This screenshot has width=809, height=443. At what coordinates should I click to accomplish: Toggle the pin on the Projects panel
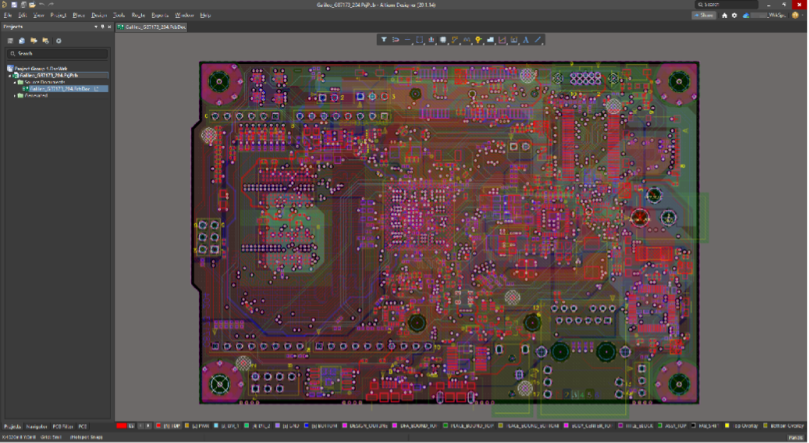tap(102, 26)
